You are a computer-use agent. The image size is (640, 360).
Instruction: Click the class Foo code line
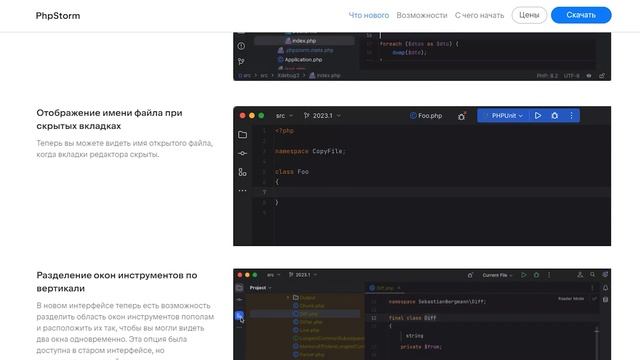click(292, 172)
